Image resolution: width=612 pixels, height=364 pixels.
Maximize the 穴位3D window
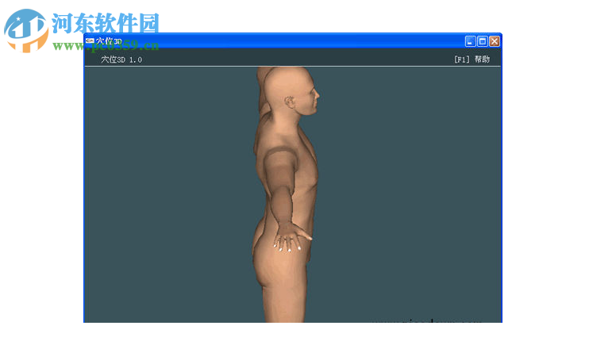pos(483,41)
